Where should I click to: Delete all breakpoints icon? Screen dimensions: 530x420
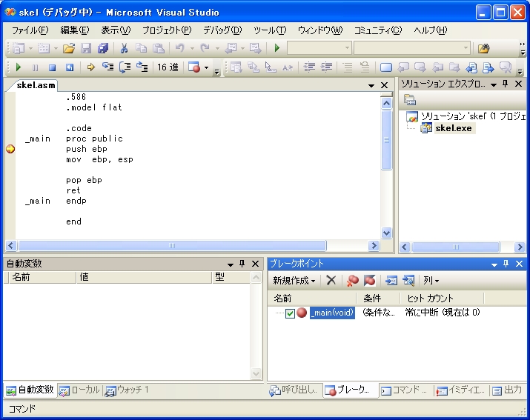(x=353, y=281)
